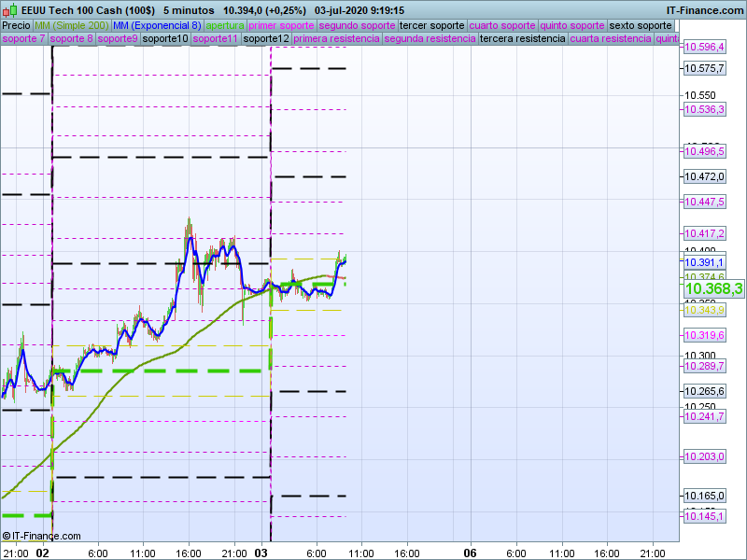
Task: Open the primera resistencia label
Action: pos(336,39)
